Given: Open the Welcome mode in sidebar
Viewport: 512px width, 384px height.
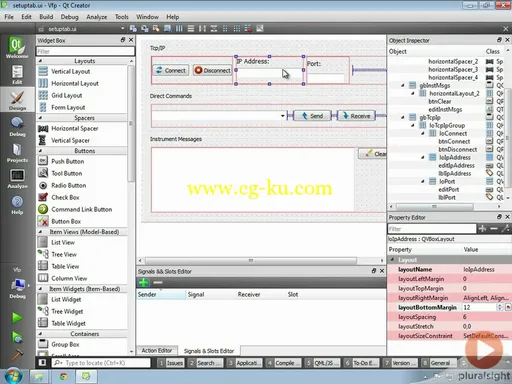Looking at the screenshot, I should click(17, 47).
